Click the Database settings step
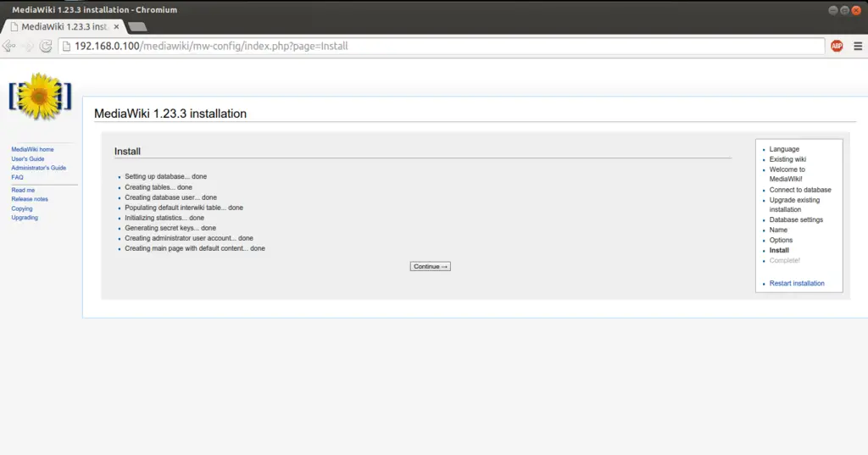This screenshot has height=455, width=868. (796, 219)
